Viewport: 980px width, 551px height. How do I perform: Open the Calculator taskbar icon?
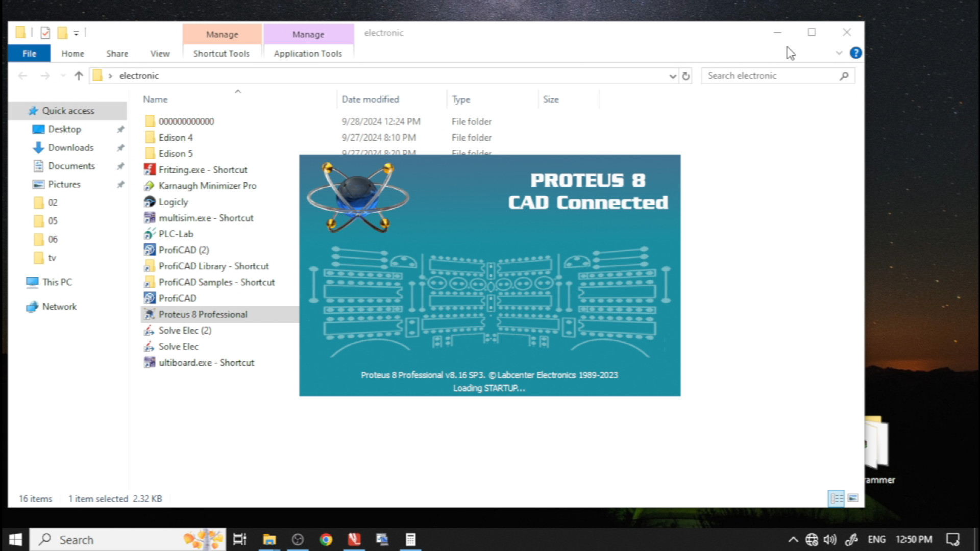(x=410, y=539)
